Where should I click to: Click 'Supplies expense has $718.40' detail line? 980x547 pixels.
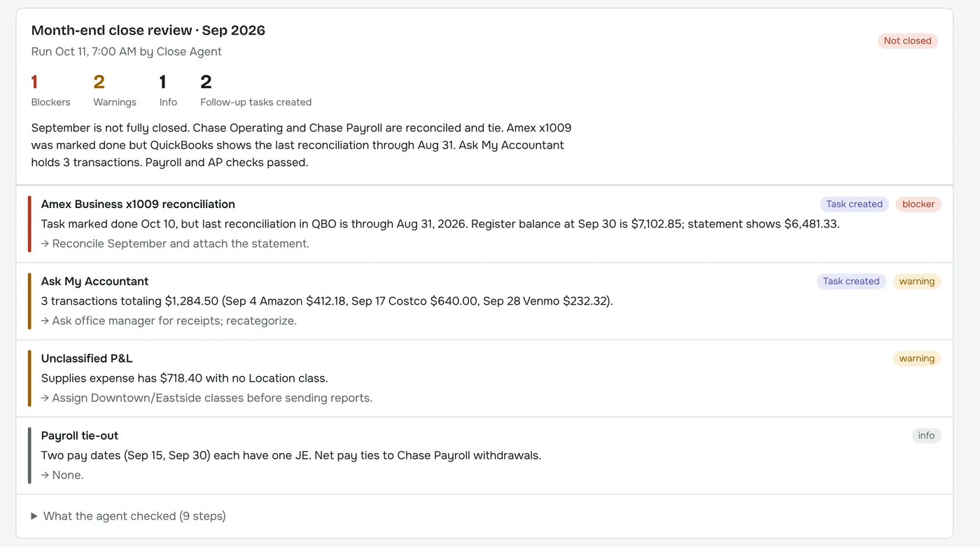coord(184,378)
